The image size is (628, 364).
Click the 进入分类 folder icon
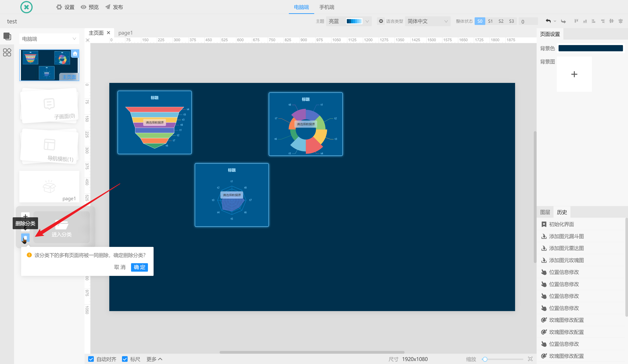pos(62,225)
